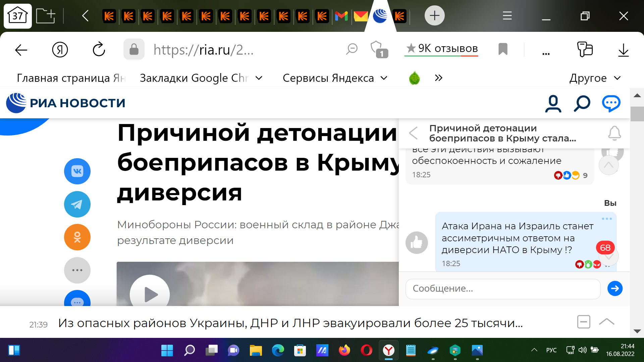This screenshot has height=362, width=644.
Task: Toggle thumbs-up like on own message
Action: tap(417, 242)
